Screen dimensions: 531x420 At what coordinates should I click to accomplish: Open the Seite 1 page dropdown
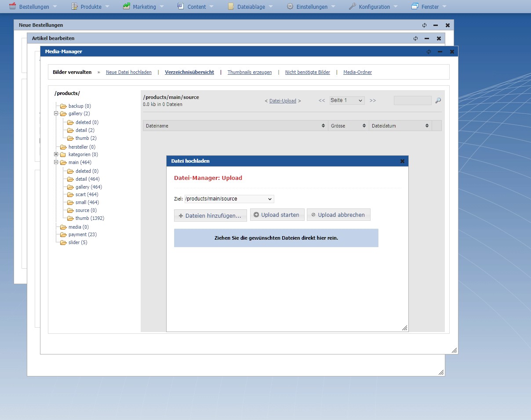(347, 100)
